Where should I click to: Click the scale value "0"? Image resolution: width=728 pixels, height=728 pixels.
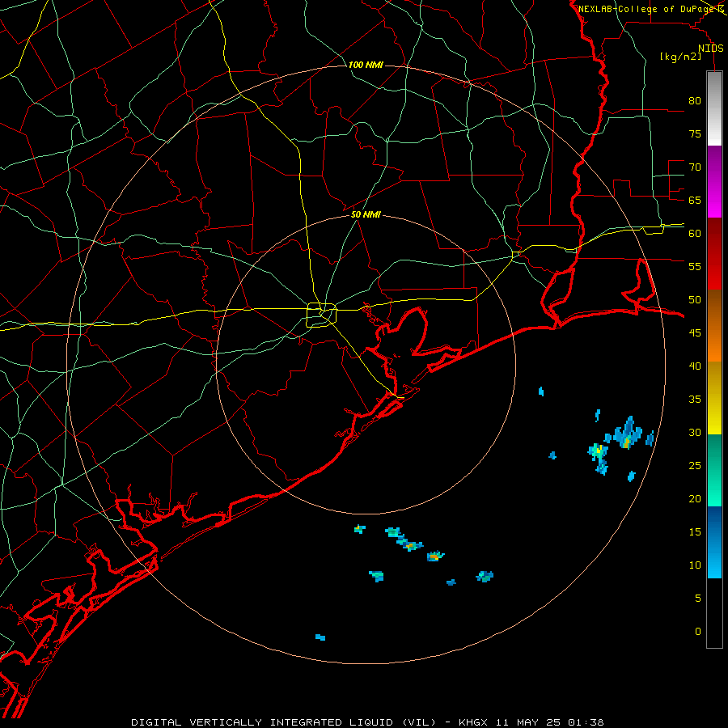click(698, 632)
